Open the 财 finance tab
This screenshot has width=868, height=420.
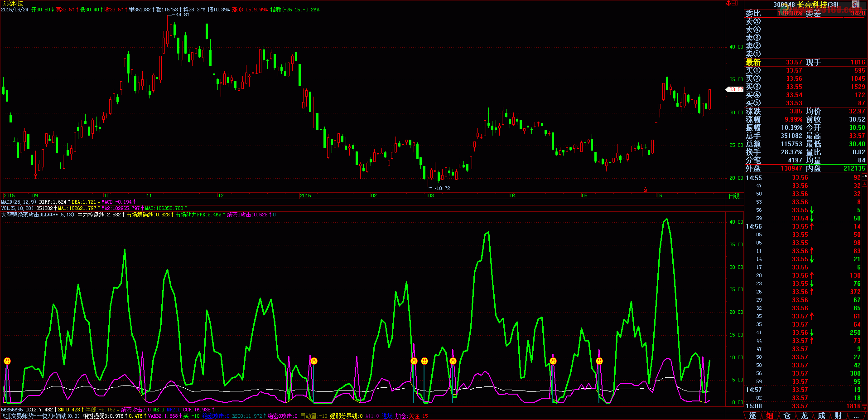tap(839, 415)
